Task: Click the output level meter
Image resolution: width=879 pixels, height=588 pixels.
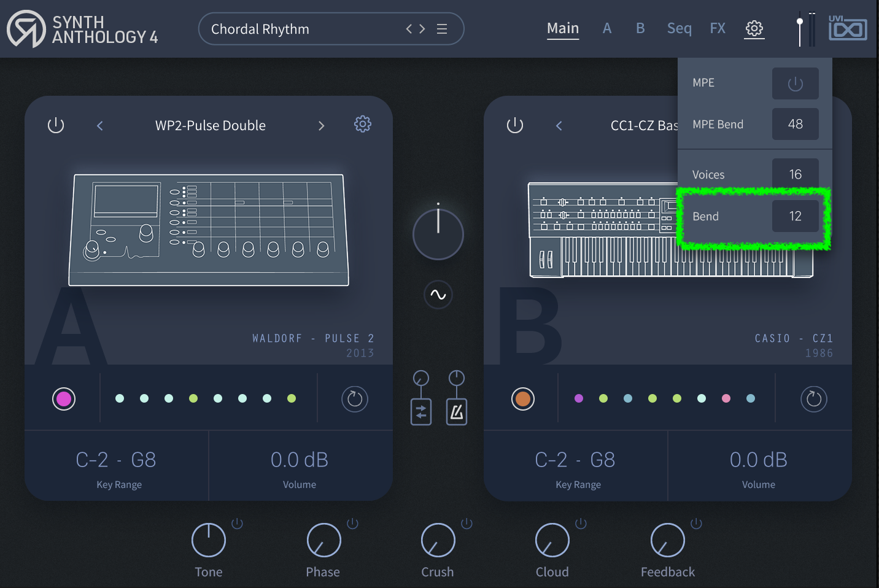Action: click(812, 29)
